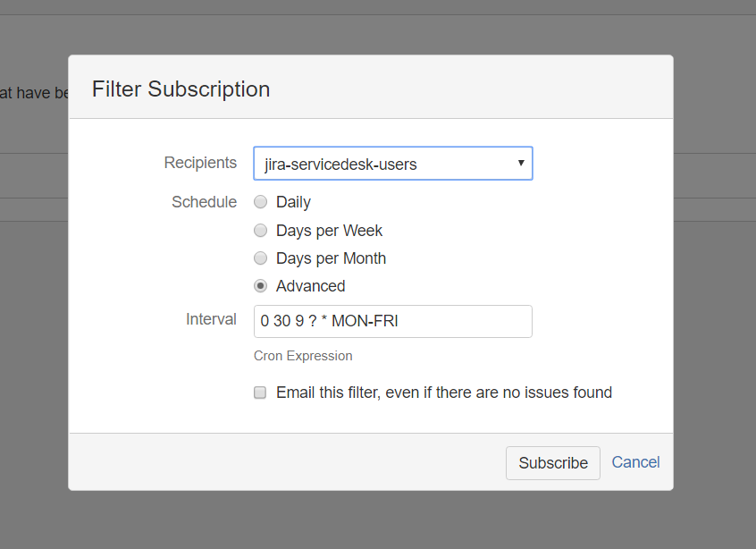
Task: Open the Recipients jira-servicedesk-users dropdown
Action: 393,164
